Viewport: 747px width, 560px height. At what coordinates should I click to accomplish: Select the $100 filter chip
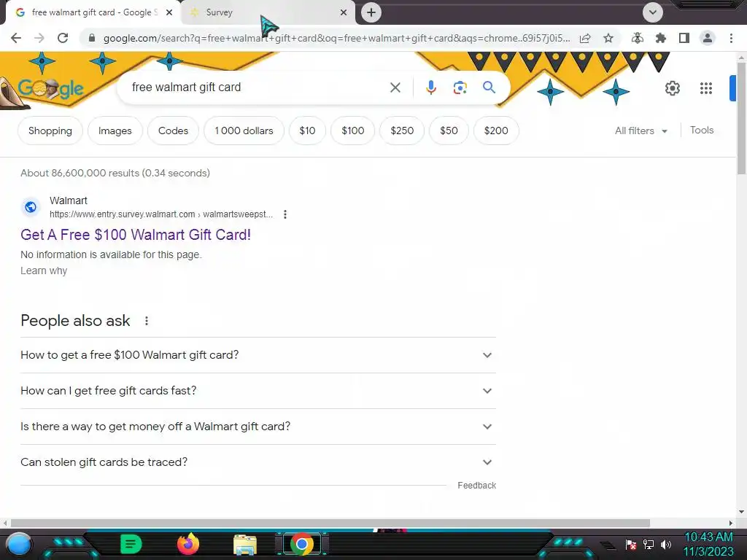(352, 131)
